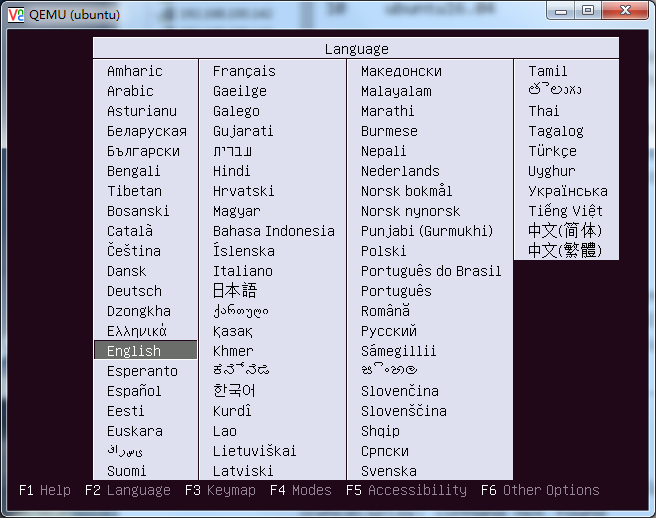Select Lao language
This screenshot has width=656, height=518.
(x=225, y=431)
